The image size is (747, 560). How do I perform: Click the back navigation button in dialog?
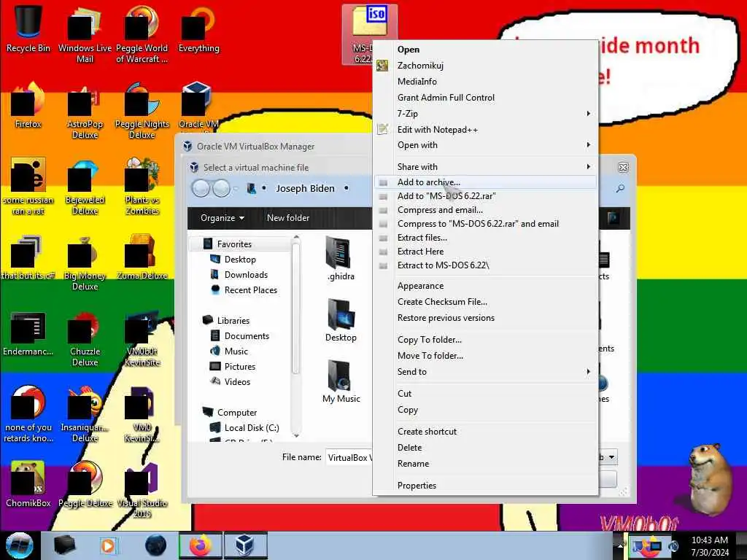(201, 189)
